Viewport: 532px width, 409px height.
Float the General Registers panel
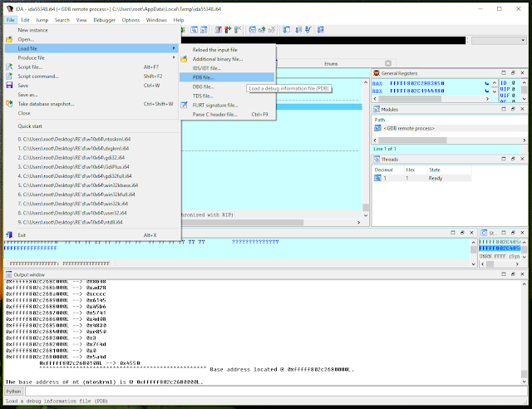pos(513,73)
